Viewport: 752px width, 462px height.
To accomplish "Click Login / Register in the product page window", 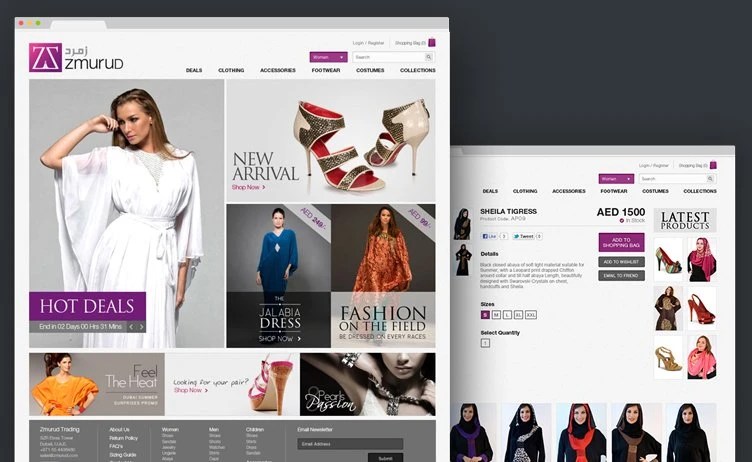I will 653,165.
